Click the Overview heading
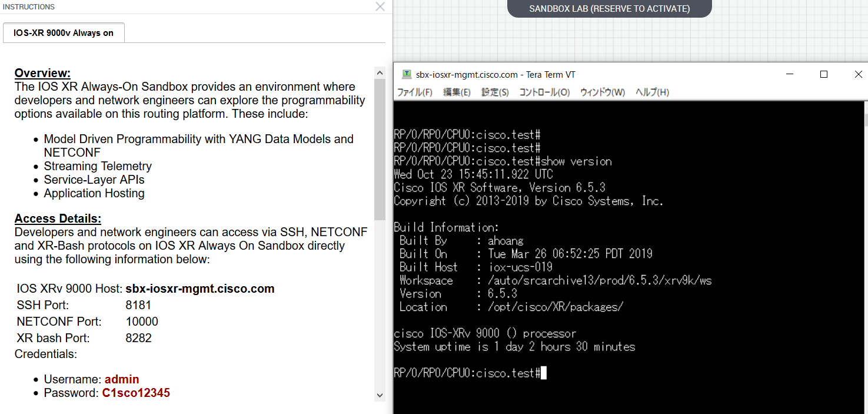Viewport: 868px width, 414px height. [x=42, y=73]
